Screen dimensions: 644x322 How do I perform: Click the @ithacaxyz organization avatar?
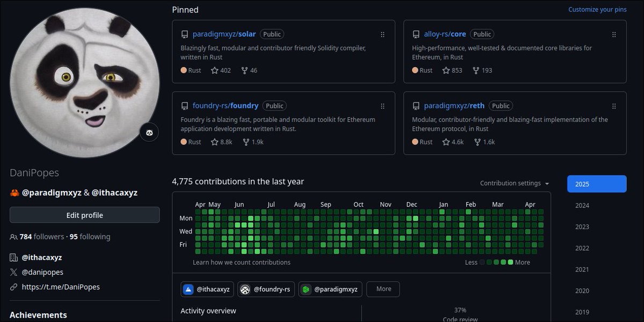click(188, 289)
